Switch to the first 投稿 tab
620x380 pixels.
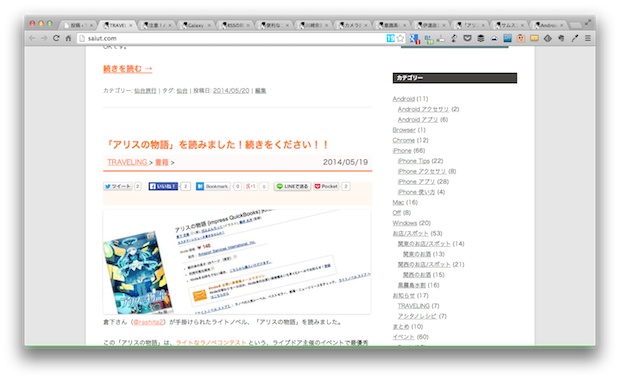(78, 25)
